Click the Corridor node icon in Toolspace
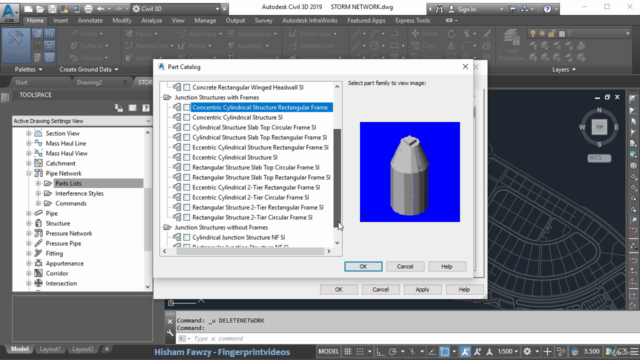Viewport: 640px width, 360px height. 38,273
